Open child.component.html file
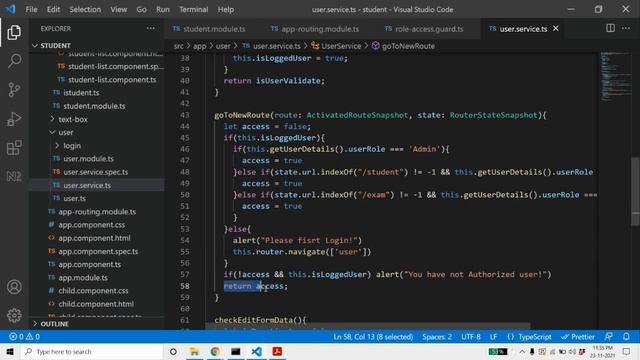Viewport: 640px width, 360px height. coord(96,304)
